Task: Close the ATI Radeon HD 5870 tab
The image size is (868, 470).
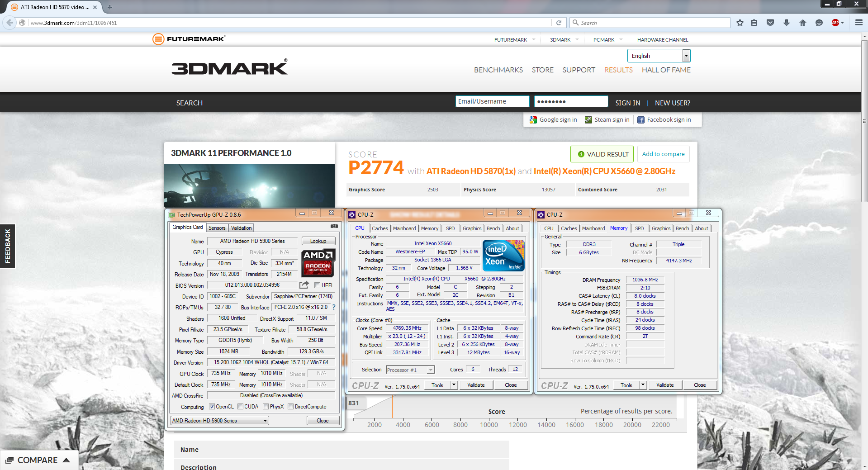Action: (x=95, y=7)
